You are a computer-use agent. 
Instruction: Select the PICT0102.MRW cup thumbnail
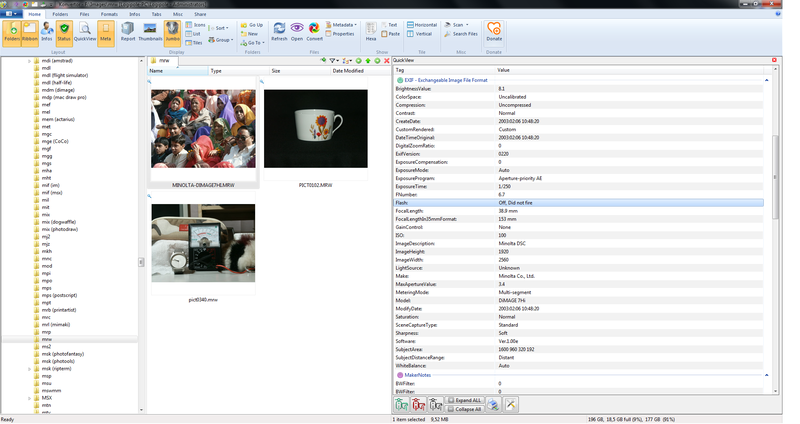coord(315,130)
